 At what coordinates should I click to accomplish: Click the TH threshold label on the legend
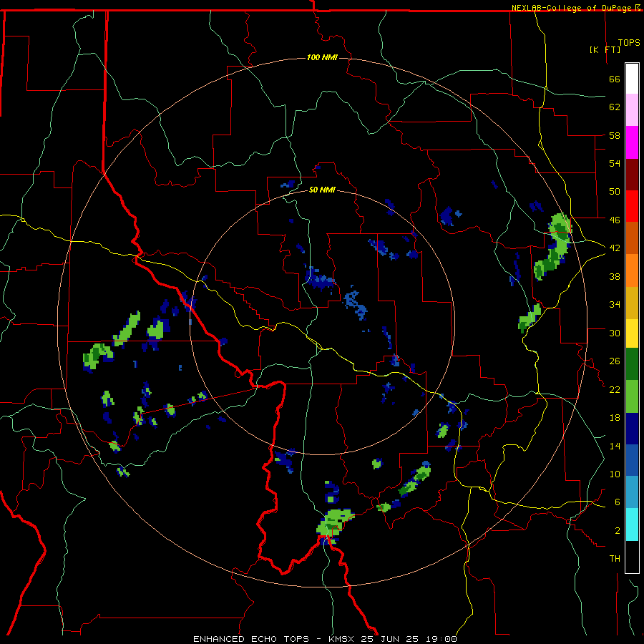615,559
